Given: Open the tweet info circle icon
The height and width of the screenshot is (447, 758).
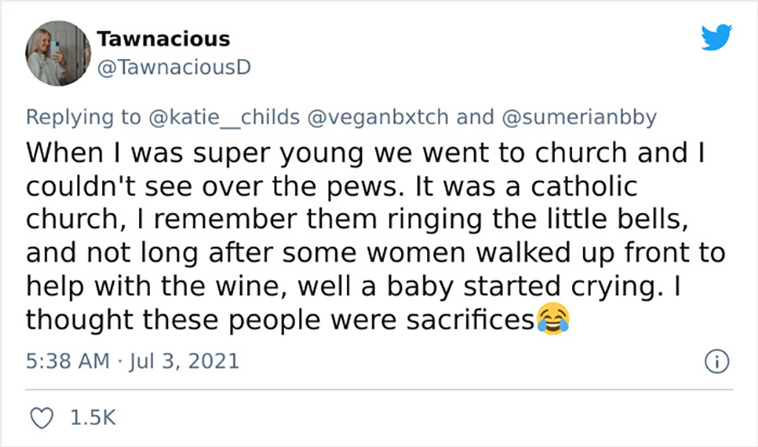Looking at the screenshot, I should click(716, 361).
